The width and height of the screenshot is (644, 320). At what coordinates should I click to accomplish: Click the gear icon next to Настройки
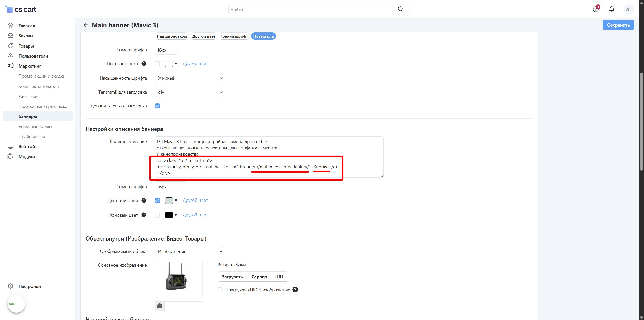point(10,286)
